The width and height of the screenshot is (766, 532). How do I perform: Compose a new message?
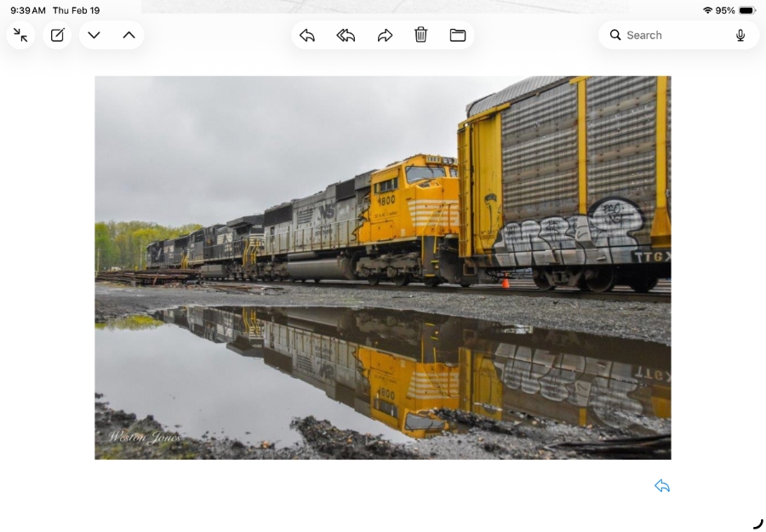[57, 35]
